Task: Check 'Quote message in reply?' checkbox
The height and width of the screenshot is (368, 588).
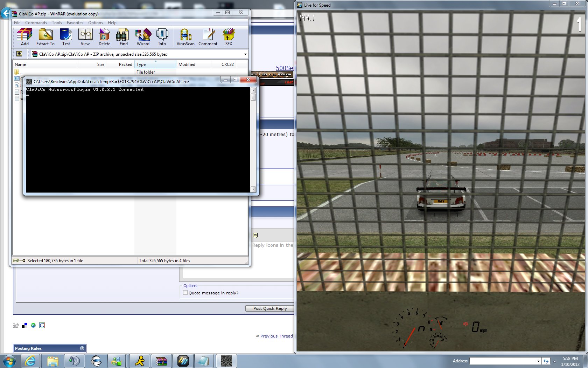Action: [185, 293]
